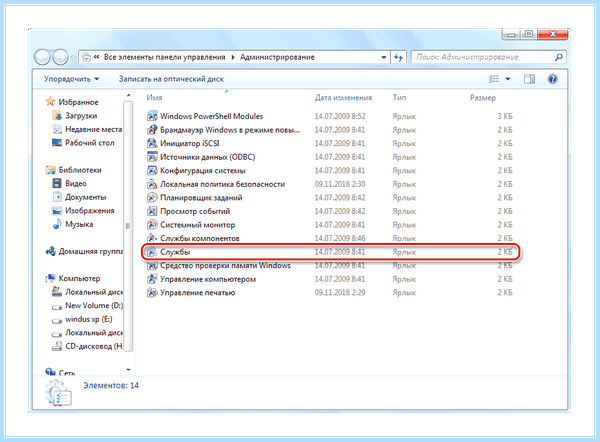Screen dimensions: 600x442
Task: Select the Средство проверки памяти Windows icon
Action: (x=152, y=265)
